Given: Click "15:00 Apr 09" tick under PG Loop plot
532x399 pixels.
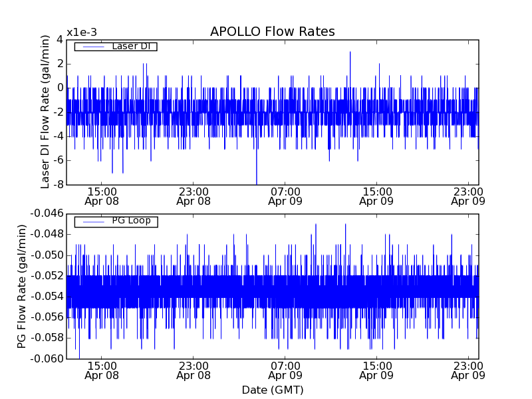Looking at the screenshot, I should pyautogui.click(x=376, y=371).
